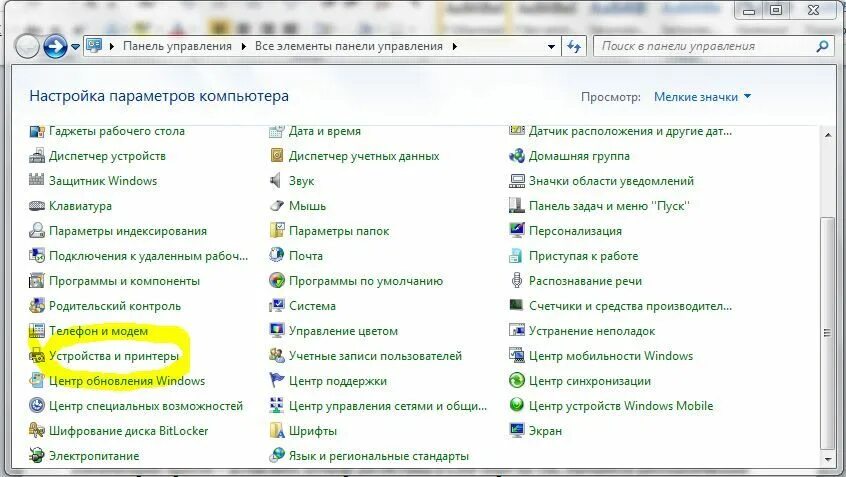Expand the address bar history dropdown arrow
This screenshot has width=846, height=477.
click(x=551, y=46)
